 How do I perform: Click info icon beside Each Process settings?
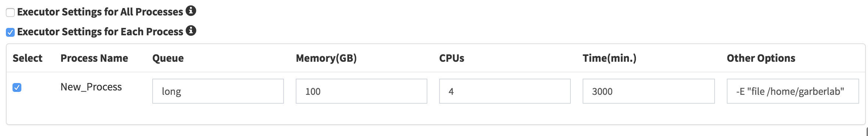[191, 31]
